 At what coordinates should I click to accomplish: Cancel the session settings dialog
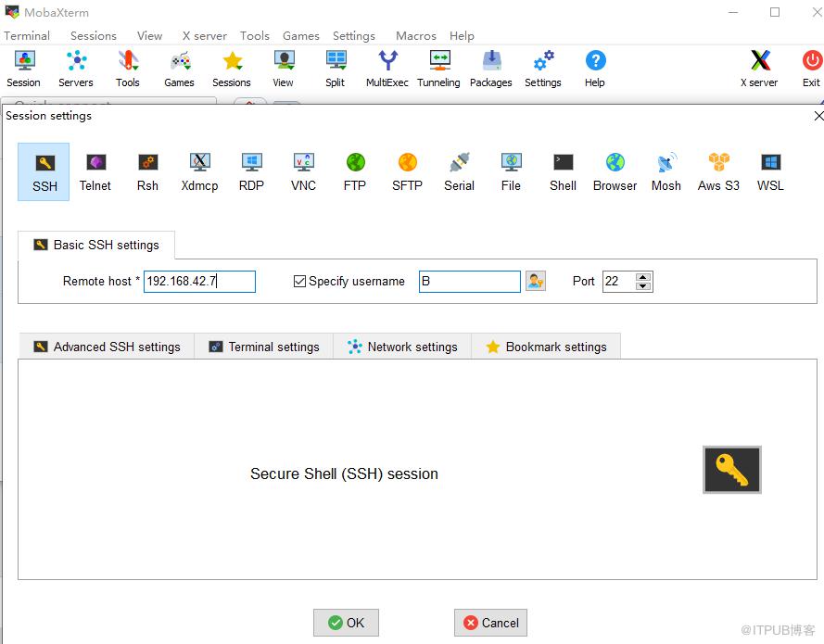pos(490,623)
